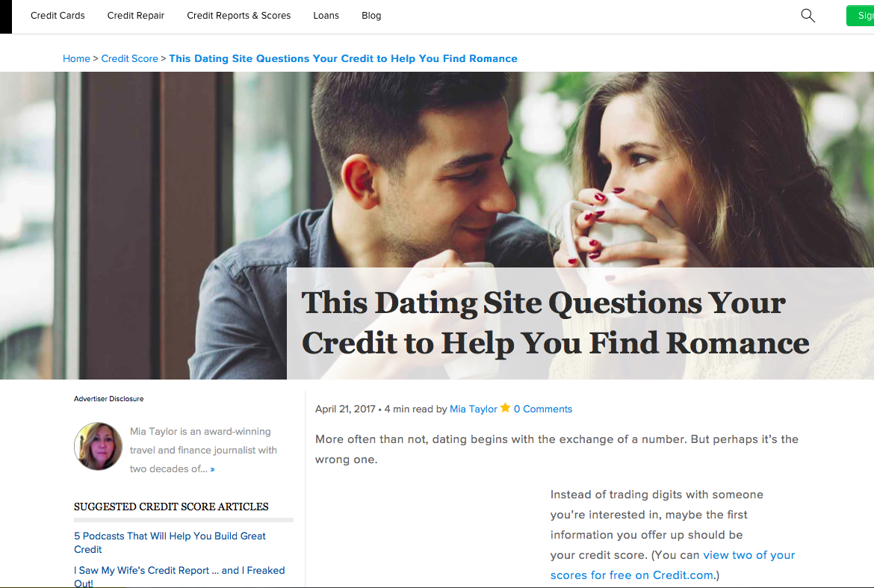Open the Credit Score breadcrumb link

tap(129, 58)
